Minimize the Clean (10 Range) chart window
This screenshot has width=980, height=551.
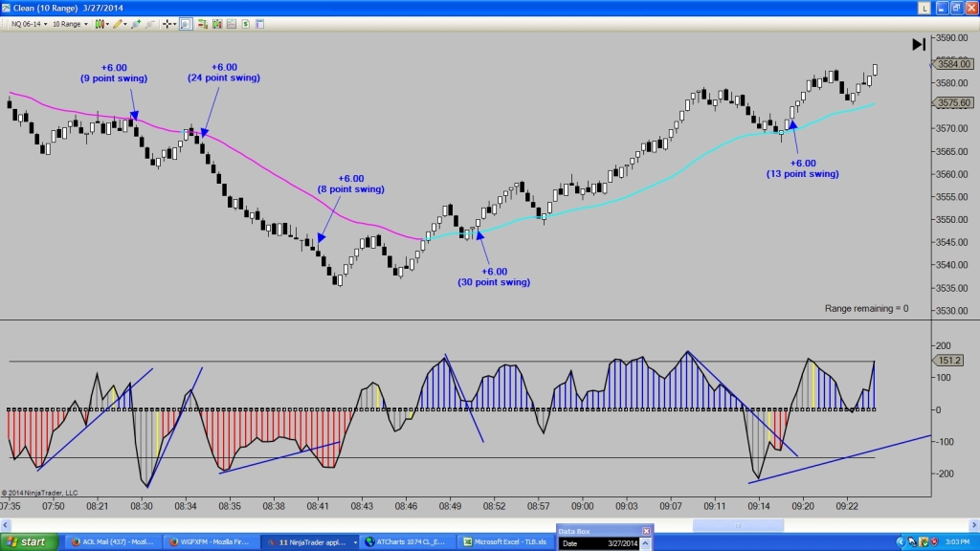pyautogui.click(x=942, y=8)
